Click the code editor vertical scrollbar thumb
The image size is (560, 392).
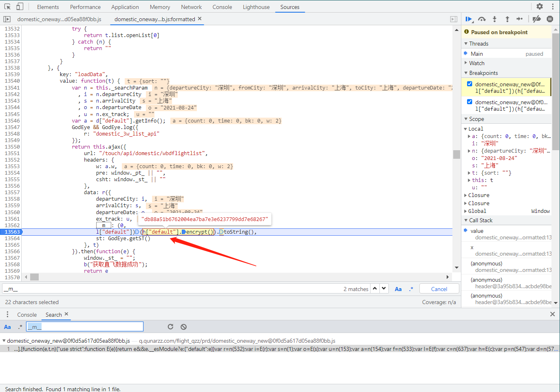point(456,154)
